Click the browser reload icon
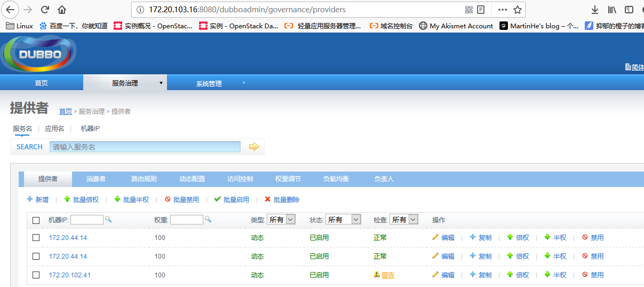Screen dimensions: 644x287 click(45, 10)
